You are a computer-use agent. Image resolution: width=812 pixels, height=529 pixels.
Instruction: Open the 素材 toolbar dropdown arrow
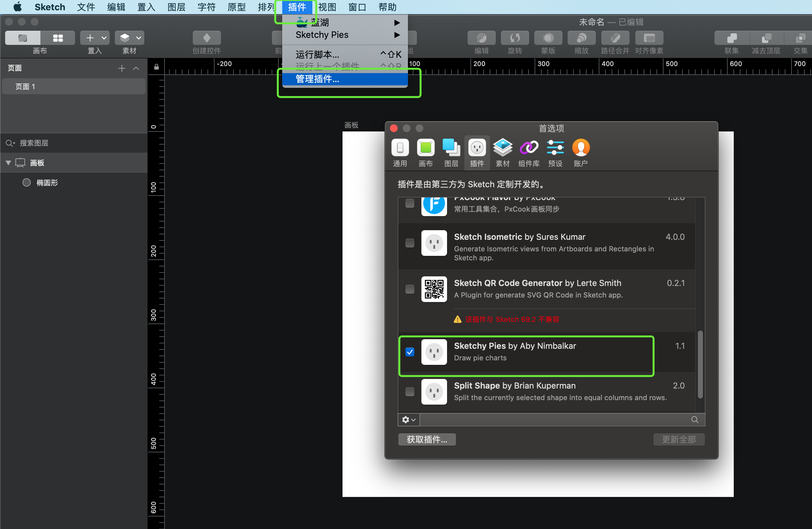click(139, 38)
